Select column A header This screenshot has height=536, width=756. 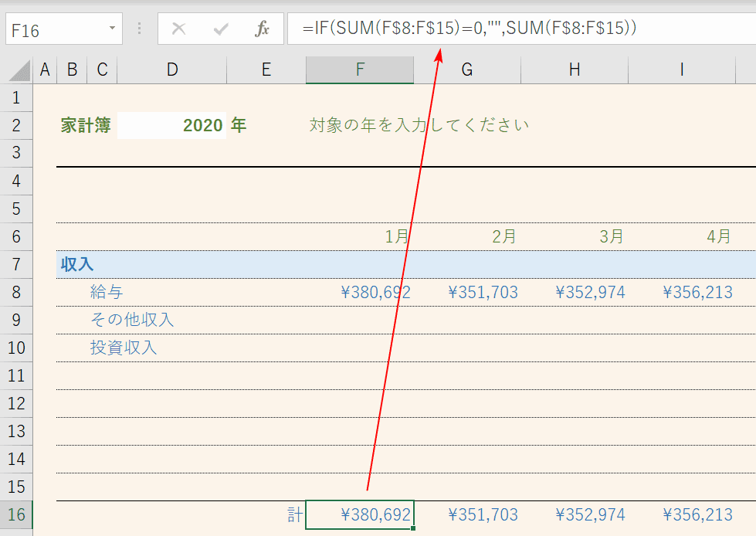(45, 70)
